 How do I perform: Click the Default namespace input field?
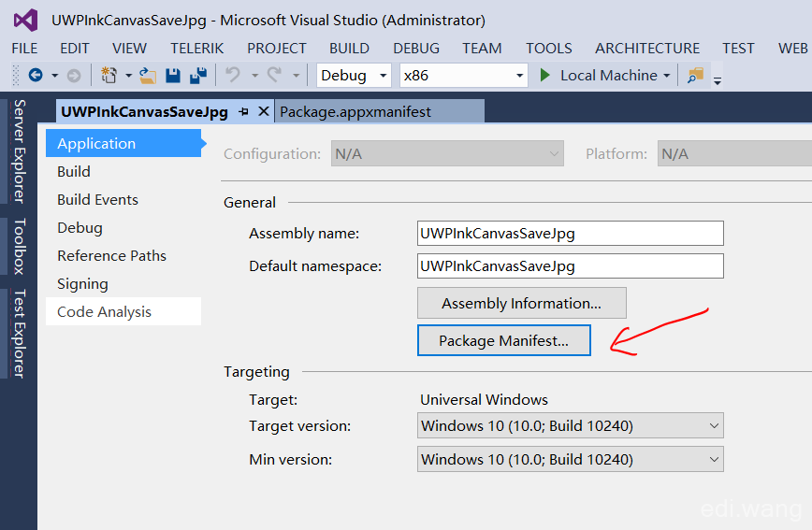(x=570, y=266)
